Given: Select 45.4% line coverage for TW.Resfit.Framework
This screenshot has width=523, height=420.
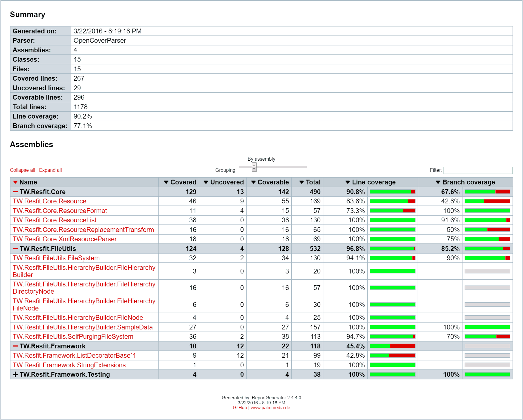Looking at the screenshot, I should (x=356, y=346).
